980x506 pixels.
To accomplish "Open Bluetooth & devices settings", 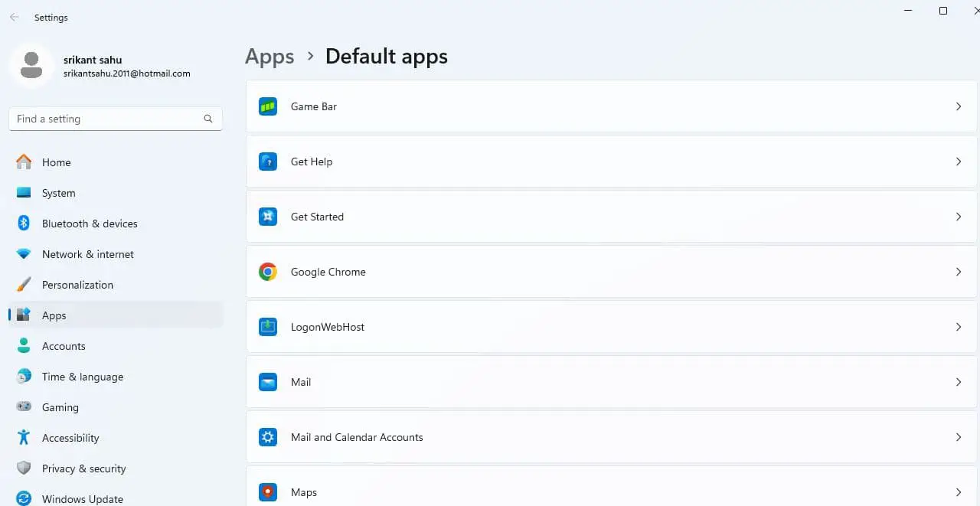I will [x=90, y=224].
